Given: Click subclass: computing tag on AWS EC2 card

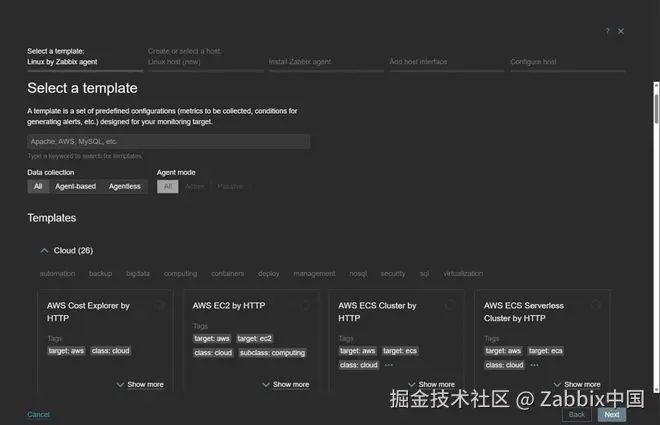Looking at the screenshot, I should 272,353.
